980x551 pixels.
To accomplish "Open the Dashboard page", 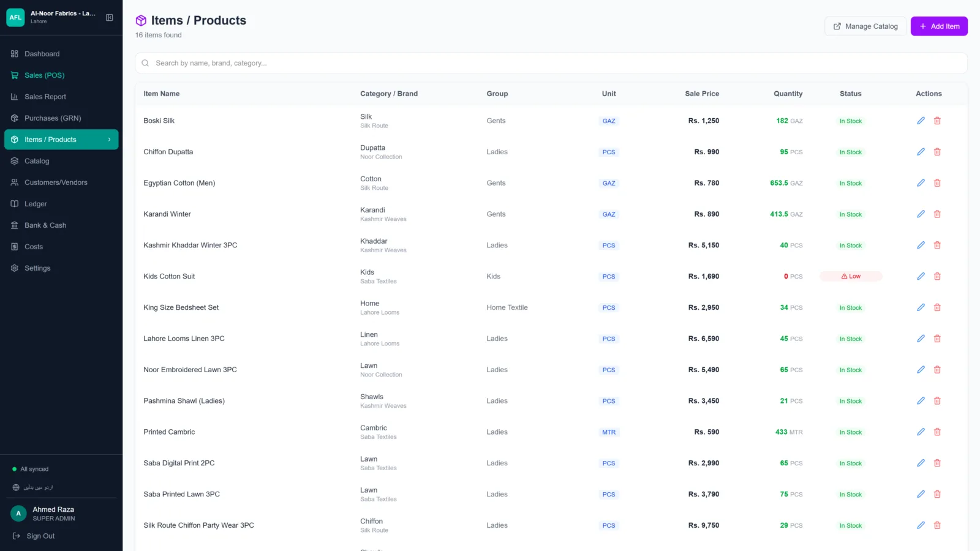I will (x=61, y=54).
